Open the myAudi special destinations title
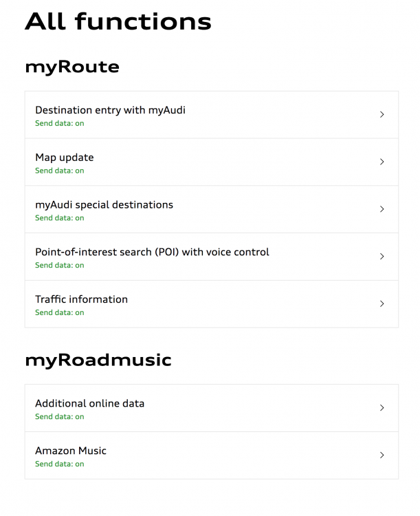The width and height of the screenshot is (420, 516). point(104,204)
